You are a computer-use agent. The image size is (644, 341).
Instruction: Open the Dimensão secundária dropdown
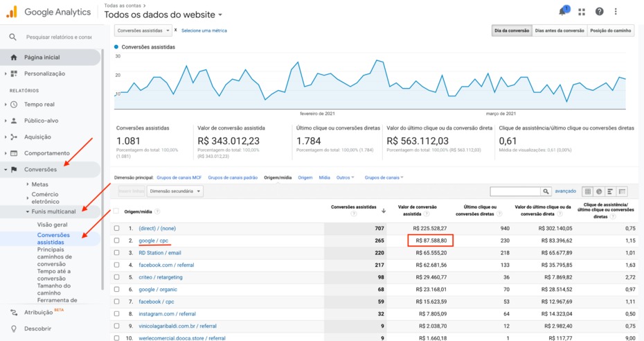pyautogui.click(x=175, y=191)
